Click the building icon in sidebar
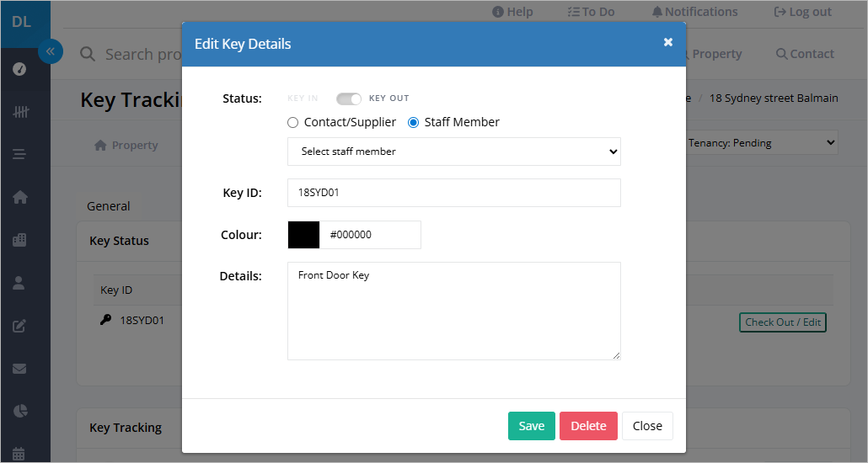This screenshot has width=868, height=463. [19, 240]
